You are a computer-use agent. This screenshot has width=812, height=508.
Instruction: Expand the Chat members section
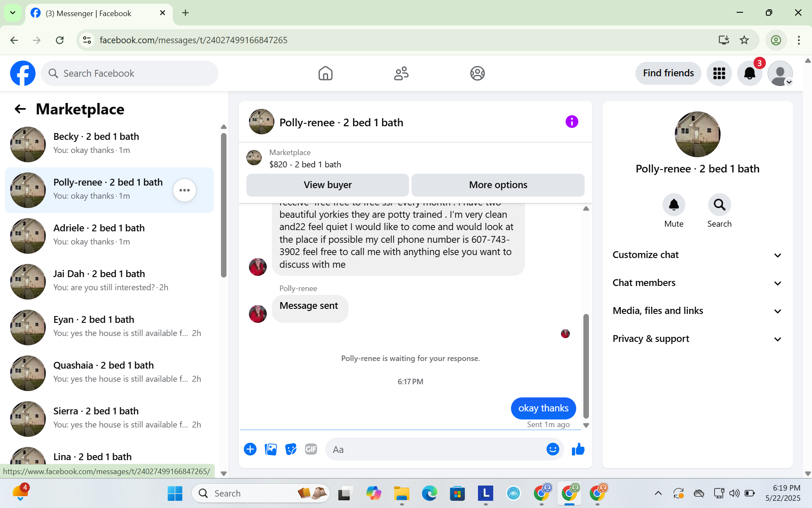point(697,283)
